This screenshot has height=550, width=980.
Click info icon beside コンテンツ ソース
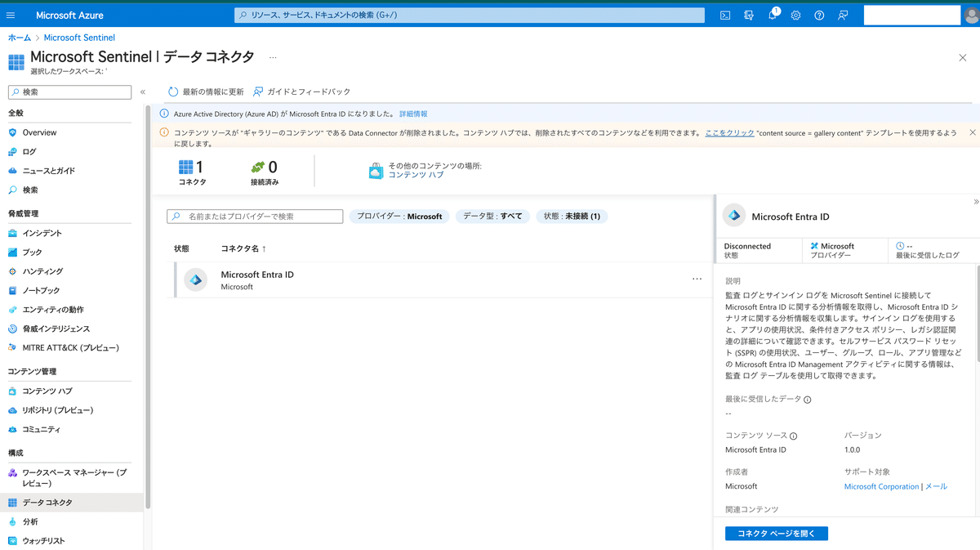(x=793, y=436)
